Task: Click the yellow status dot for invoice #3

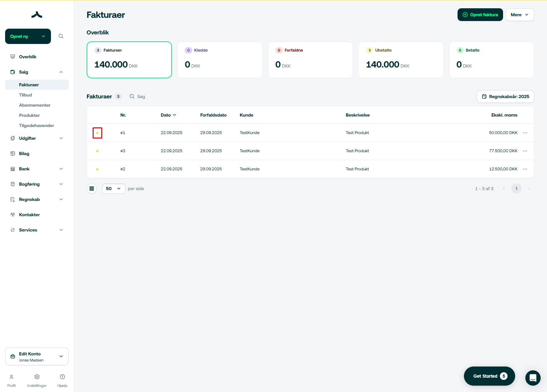Action: click(97, 151)
